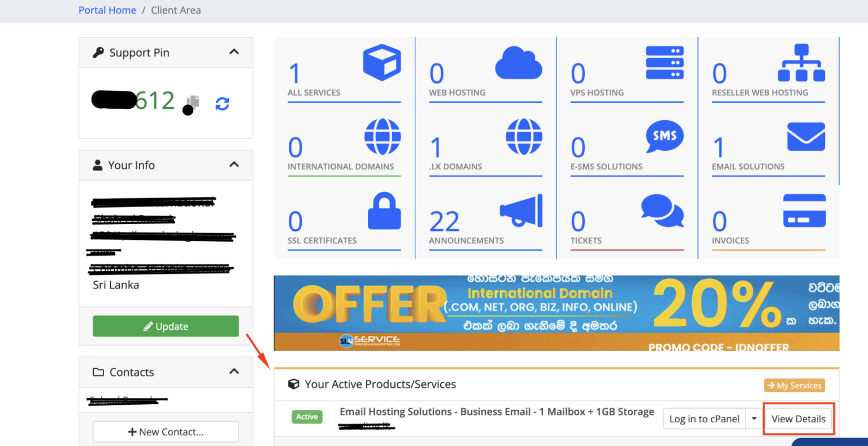Open Reseller Web Hosting network icon
This screenshot has width=868, height=446.
pyautogui.click(x=801, y=63)
